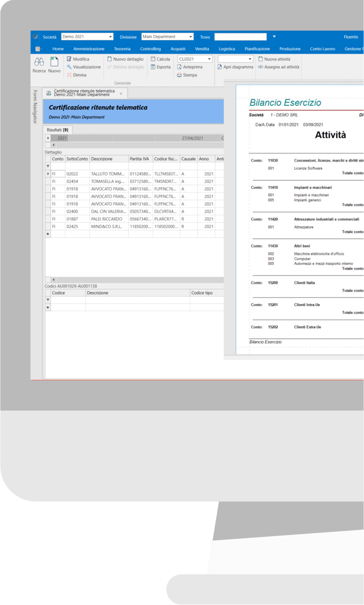Switch to the Risultati tab
364x605 pixels.
[57, 130]
